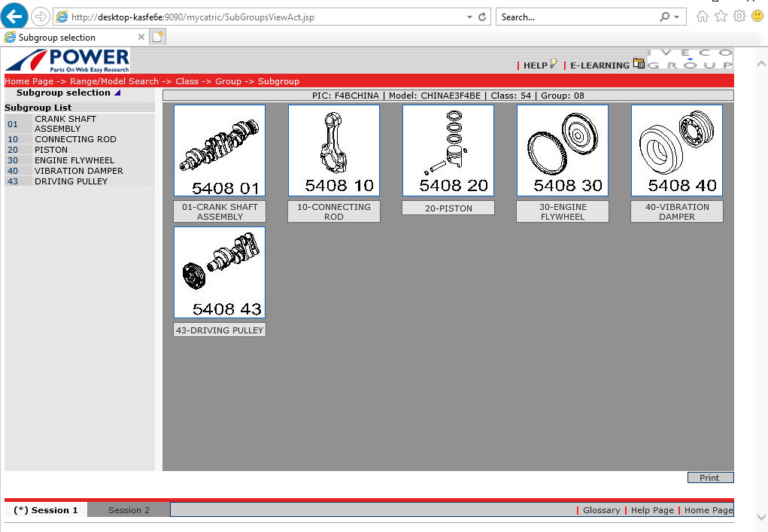
Task: Click in the browser search field
Action: point(575,17)
